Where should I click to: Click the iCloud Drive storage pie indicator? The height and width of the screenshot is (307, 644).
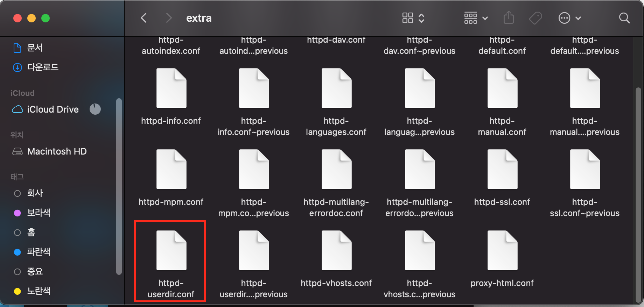click(x=95, y=109)
